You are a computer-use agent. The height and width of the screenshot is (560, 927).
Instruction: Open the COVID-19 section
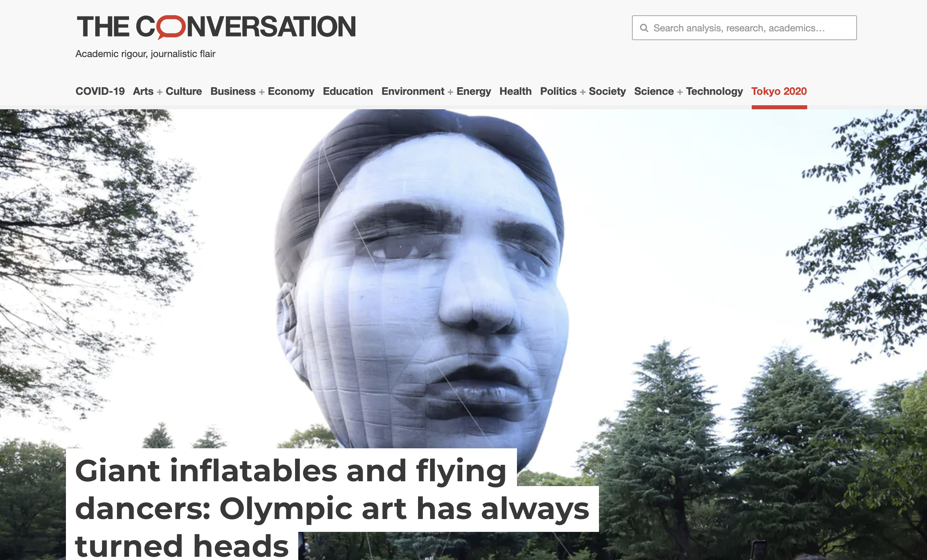point(100,91)
